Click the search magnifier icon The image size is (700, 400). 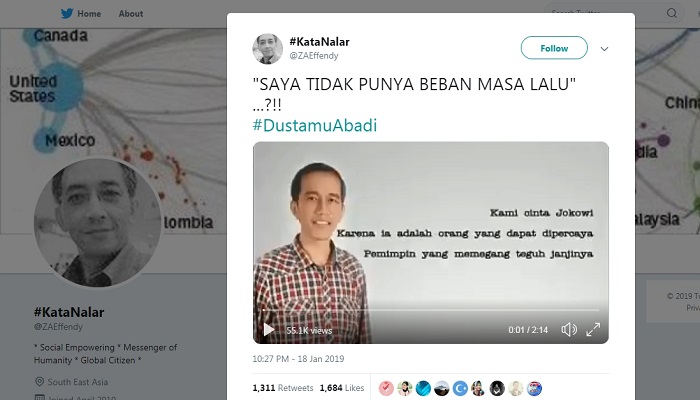tap(671, 13)
